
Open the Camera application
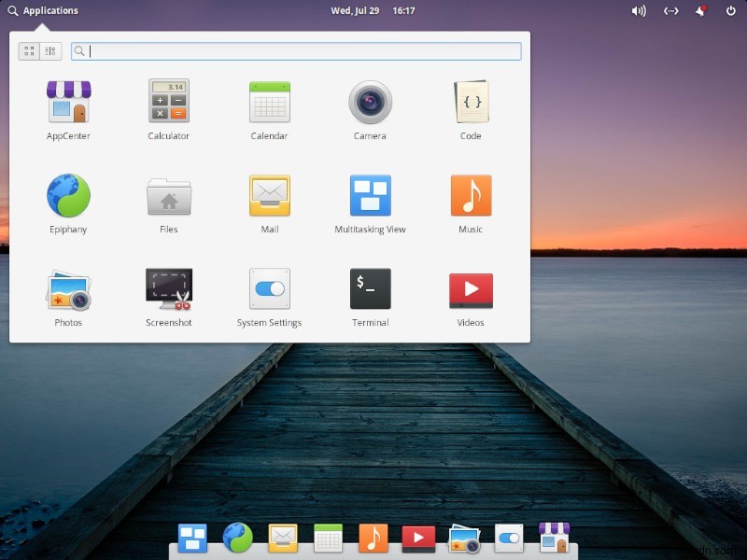370,105
